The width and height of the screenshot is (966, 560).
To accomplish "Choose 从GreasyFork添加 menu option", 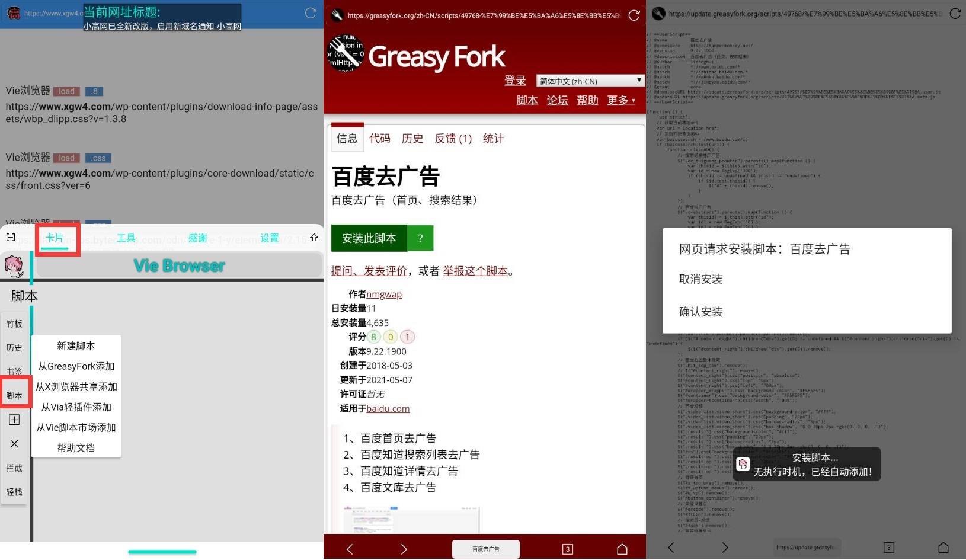I will (76, 366).
